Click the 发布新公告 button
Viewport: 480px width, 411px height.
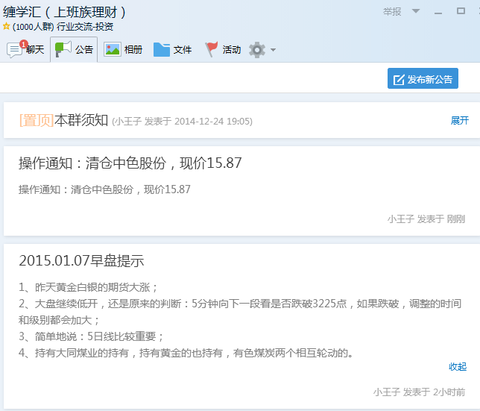pos(423,79)
